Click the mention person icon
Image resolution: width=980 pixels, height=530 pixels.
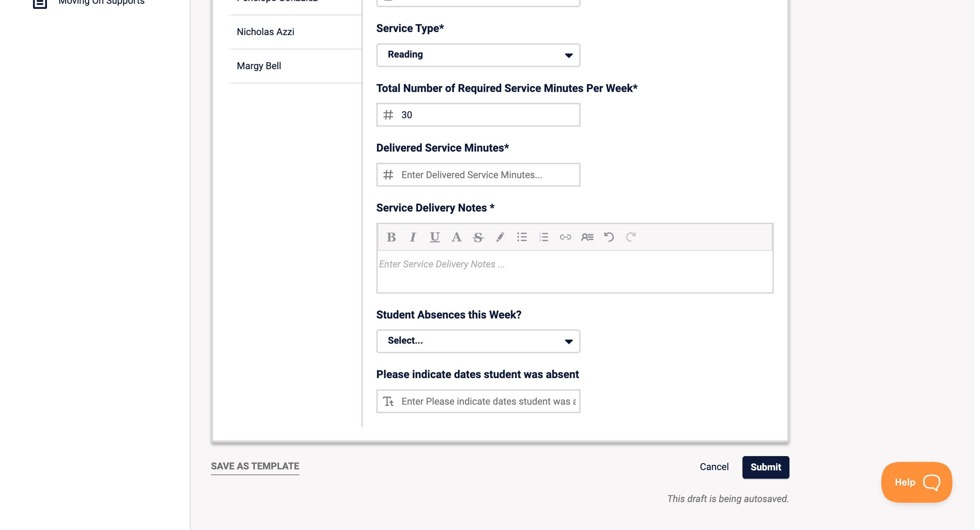pyautogui.click(x=587, y=237)
